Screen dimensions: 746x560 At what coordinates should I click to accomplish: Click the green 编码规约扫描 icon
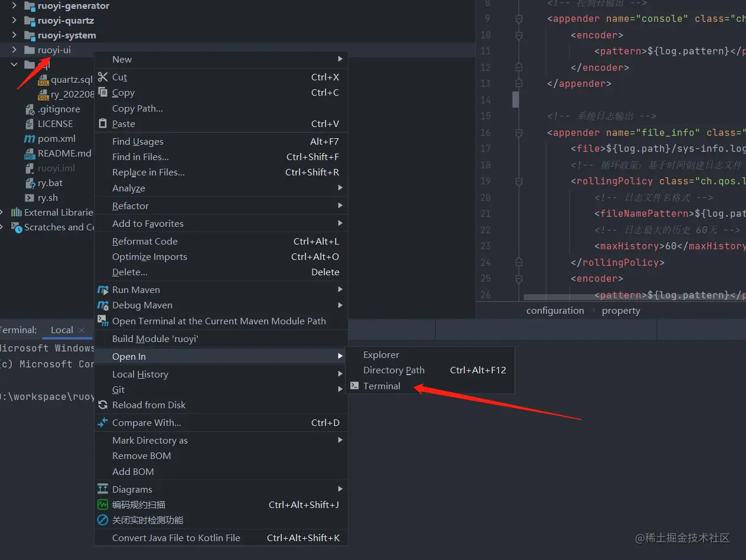[103, 504]
